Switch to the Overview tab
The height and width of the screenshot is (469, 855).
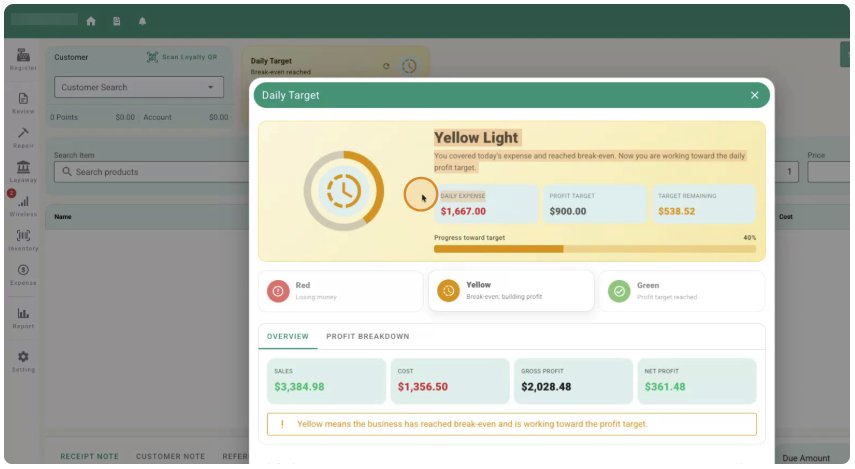click(287, 336)
